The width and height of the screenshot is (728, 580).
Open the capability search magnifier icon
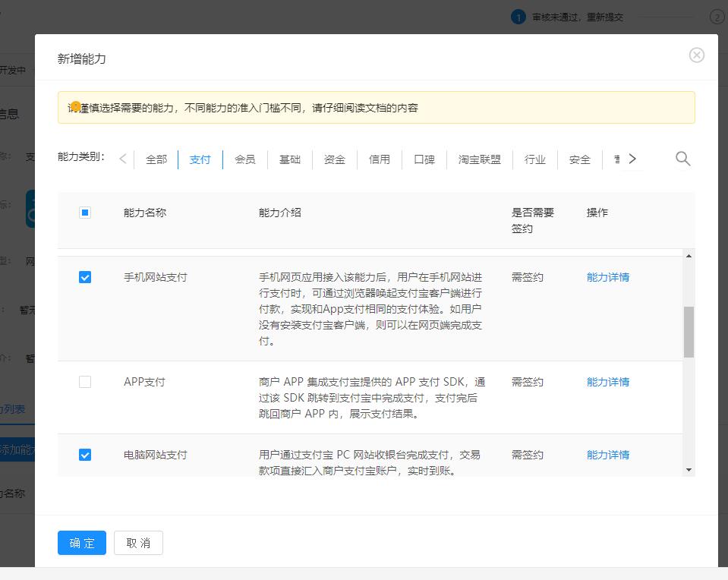point(682,159)
